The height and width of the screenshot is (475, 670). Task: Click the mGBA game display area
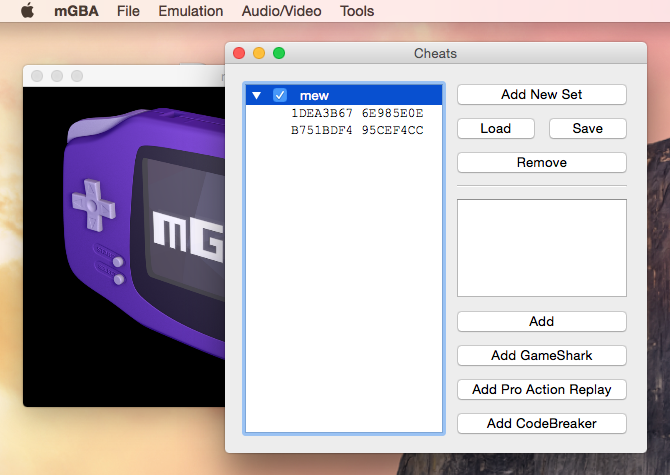pos(124,247)
